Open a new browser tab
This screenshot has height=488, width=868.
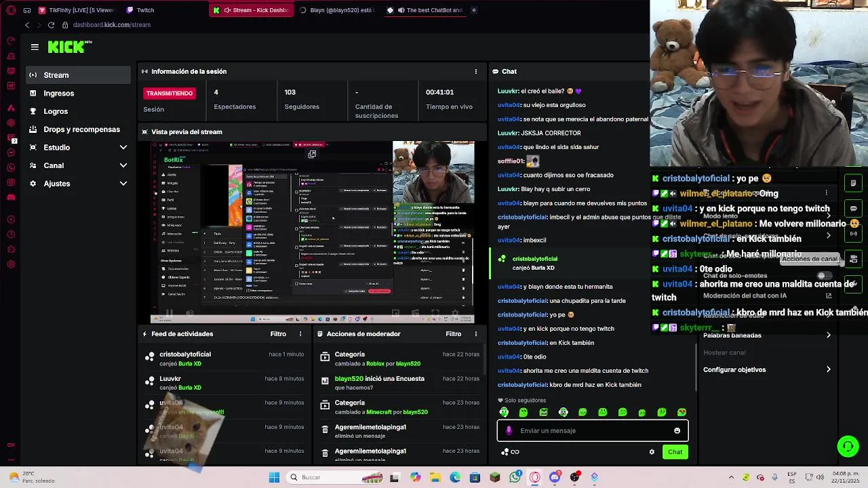pyautogui.click(x=473, y=10)
